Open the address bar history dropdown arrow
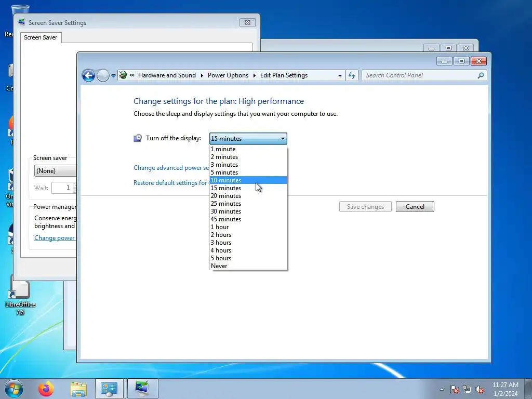The height and width of the screenshot is (399, 532). click(x=340, y=76)
